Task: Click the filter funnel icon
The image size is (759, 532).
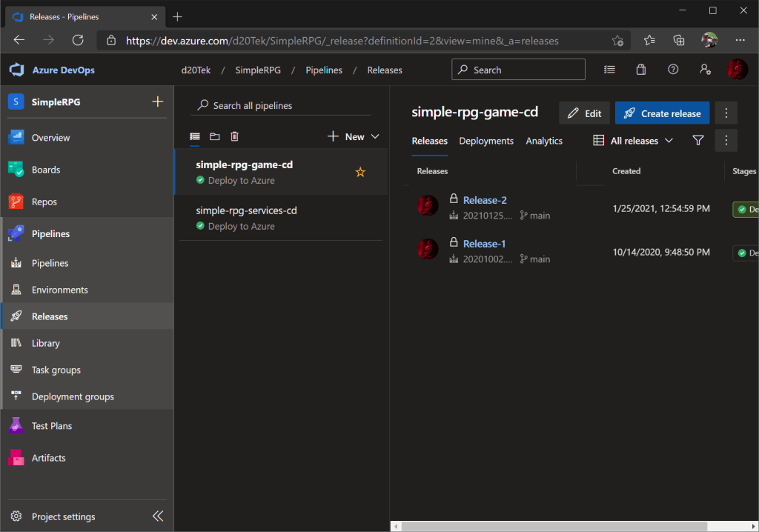Action: pyautogui.click(x=697, y=141)
